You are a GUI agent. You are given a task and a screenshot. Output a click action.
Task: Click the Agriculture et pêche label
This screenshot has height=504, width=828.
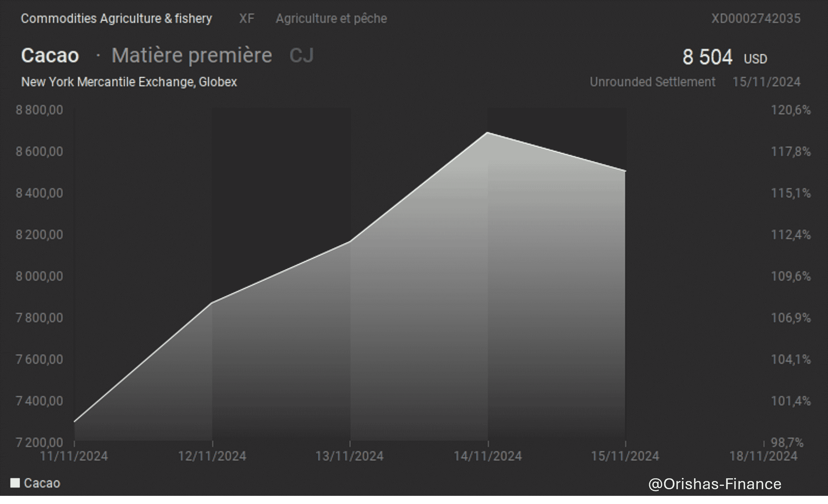click(x=331, y=18)
